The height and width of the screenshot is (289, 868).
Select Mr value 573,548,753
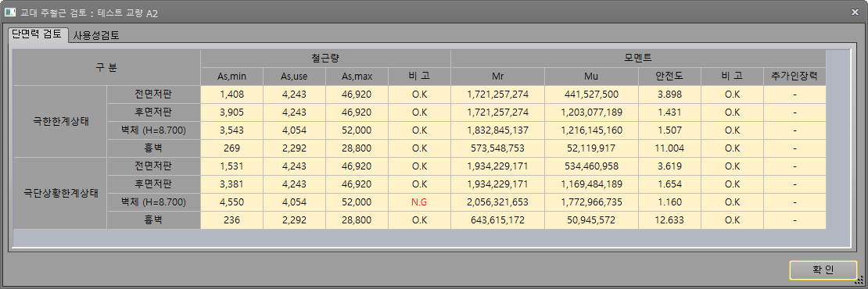click(x=497, y=148)
